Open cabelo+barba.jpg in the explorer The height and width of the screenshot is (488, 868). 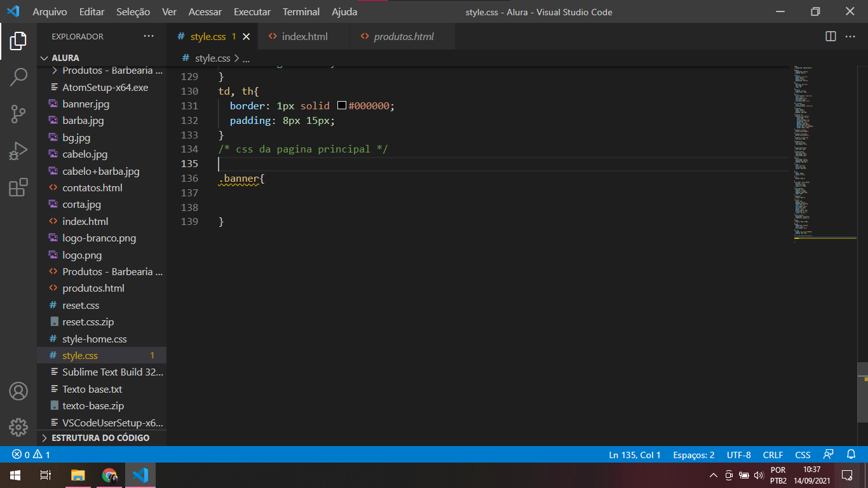pos(102,171)
